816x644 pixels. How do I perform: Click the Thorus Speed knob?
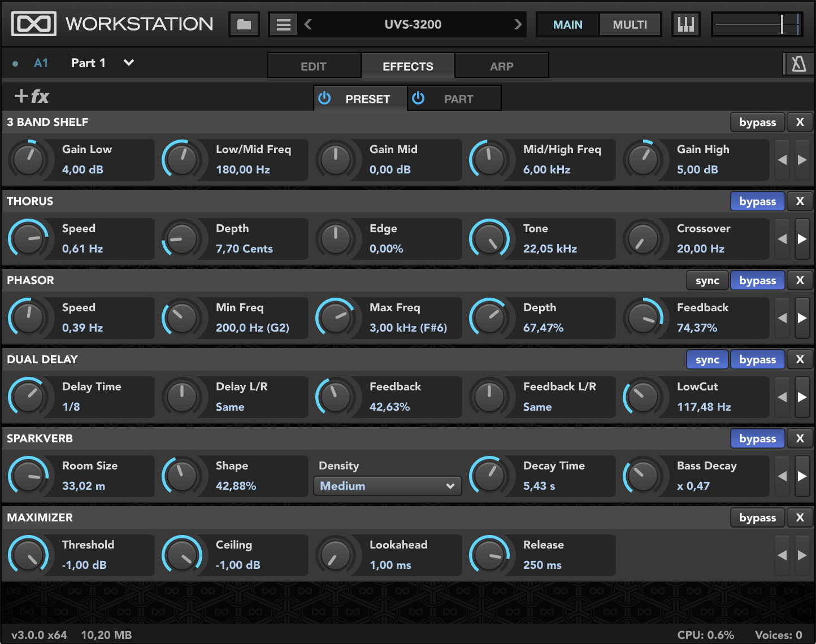click(28, 239)
